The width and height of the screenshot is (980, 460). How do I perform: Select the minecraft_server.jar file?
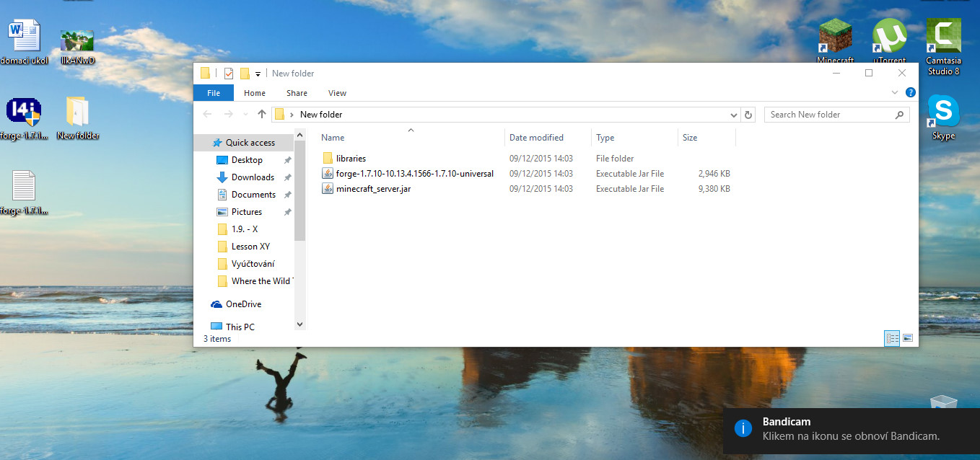pos(372,189)
